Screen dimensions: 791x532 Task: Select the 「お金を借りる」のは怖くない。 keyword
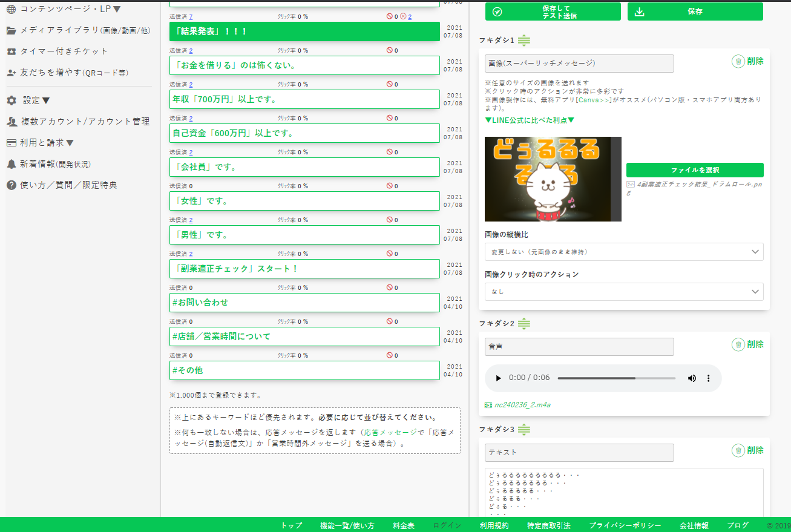(x=304, y=65)
